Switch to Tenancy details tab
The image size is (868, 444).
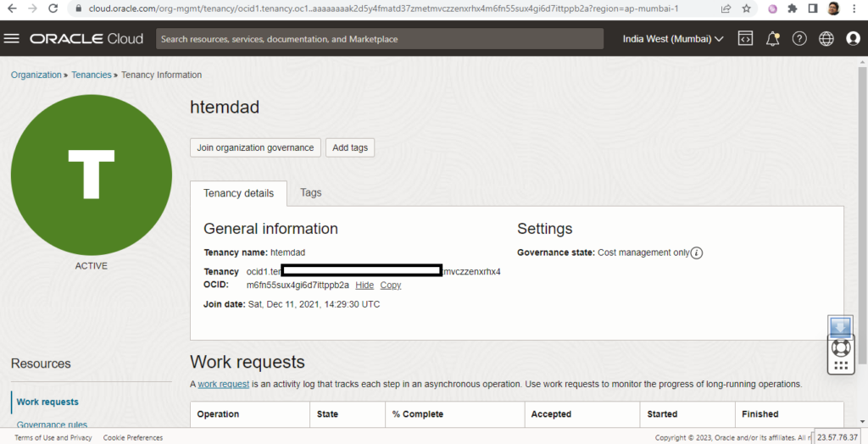pyautogui.click(x=238, y=193)
